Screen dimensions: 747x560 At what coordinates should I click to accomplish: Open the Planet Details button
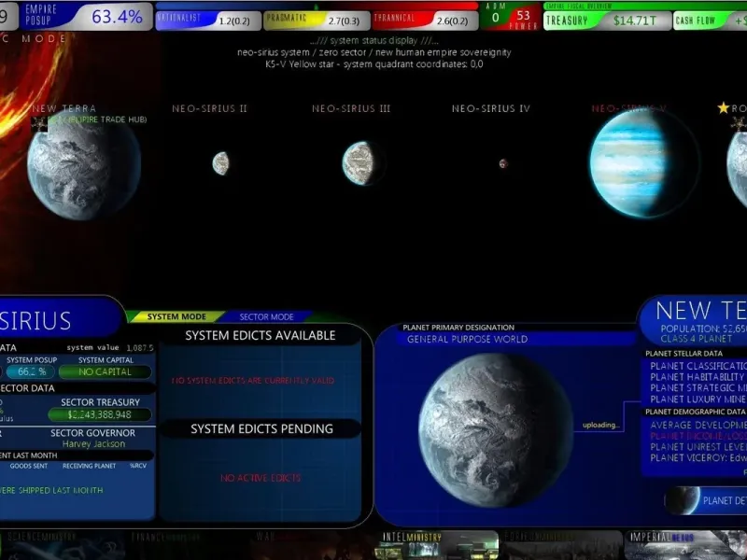[x=706, y=500]
